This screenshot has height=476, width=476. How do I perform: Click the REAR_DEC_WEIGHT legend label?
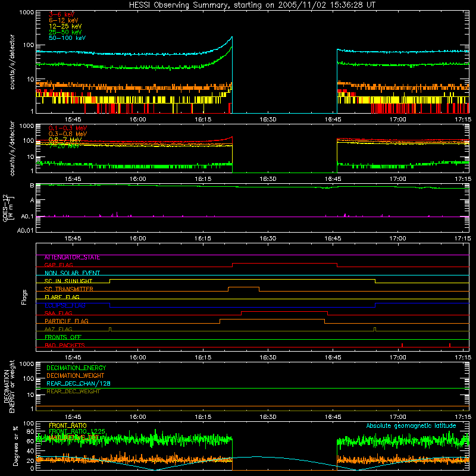coord(73,392)
